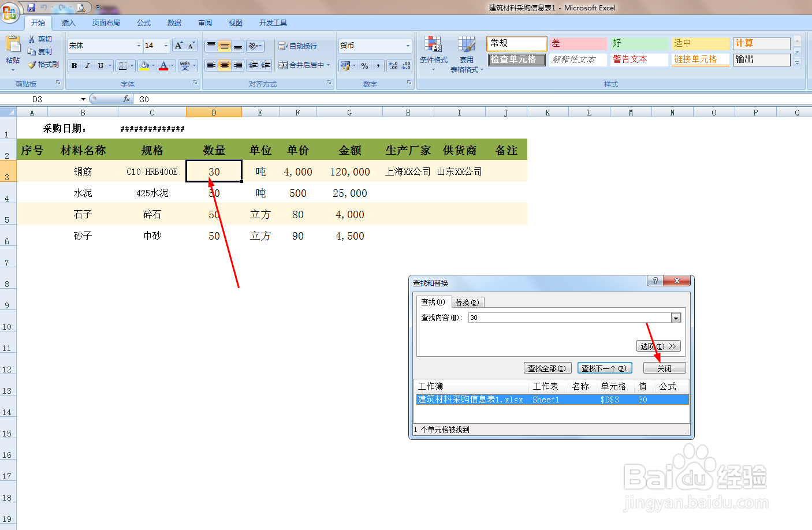Increase the cell indent
This screenshot has width=812, height=530.
pyautogui.click(x=266, y=65)
